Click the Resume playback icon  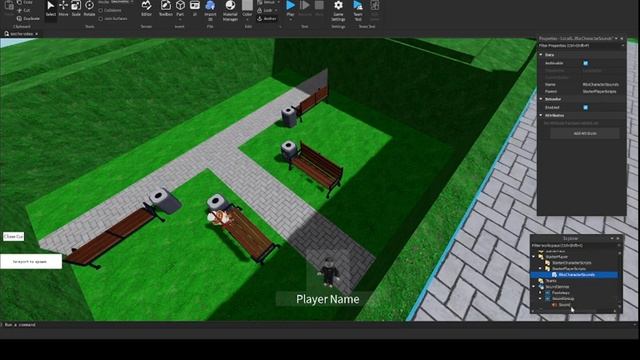pyautogui.click(x=304, y=8)
